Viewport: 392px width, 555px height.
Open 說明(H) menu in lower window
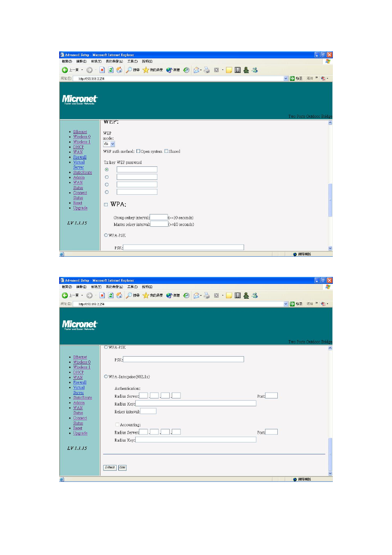point(147,287)
